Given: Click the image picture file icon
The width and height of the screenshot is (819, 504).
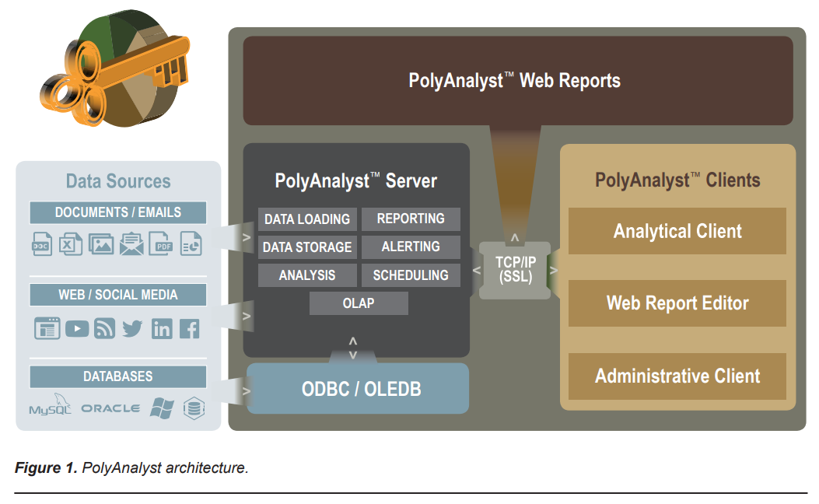Looking at the screenshot, I should (101, 244).
